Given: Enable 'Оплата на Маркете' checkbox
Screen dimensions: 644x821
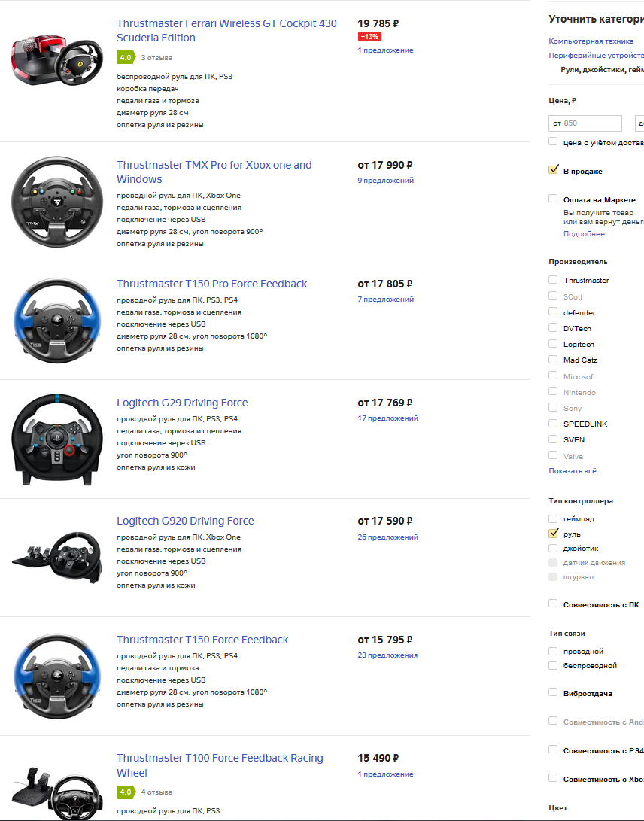Looking at the screenshot, I should [553, 199].
